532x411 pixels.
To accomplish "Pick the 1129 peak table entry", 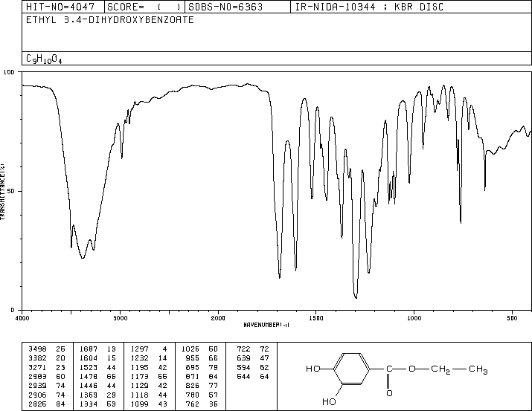I will pyautogui.click(x=140, y=386).
